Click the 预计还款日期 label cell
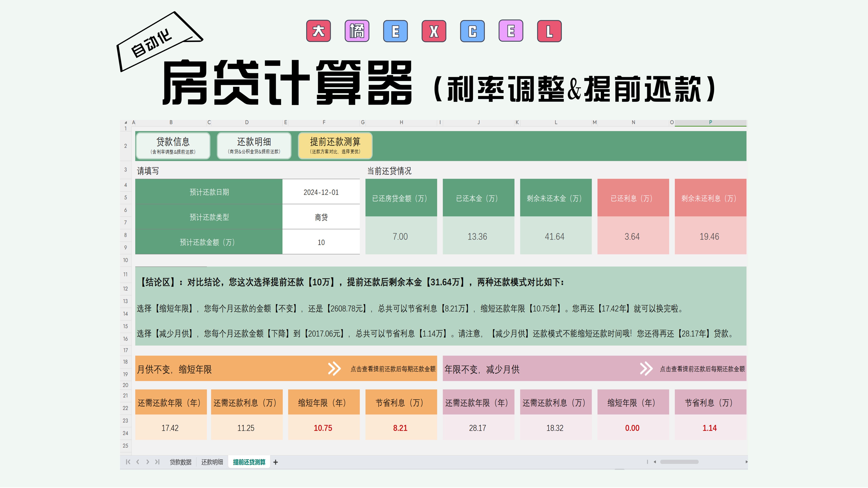This screenshot has width=868, height=488. pos(209,192)
